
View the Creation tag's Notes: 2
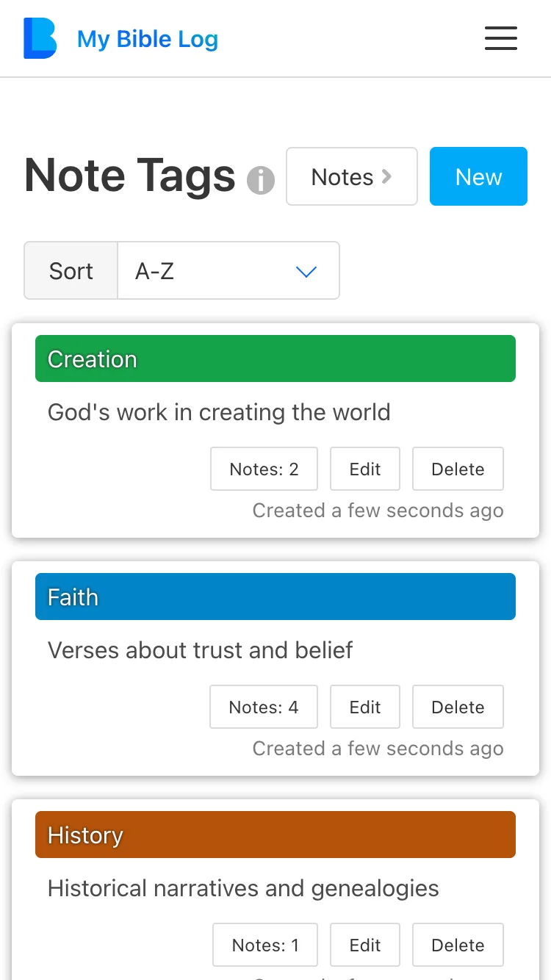tap(264, 469)
